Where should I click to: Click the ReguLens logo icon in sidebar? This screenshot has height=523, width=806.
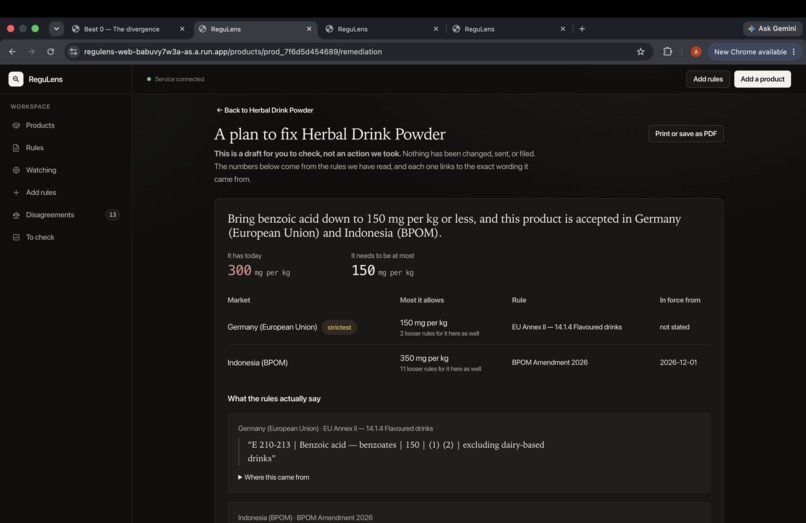tap(16, 79)
